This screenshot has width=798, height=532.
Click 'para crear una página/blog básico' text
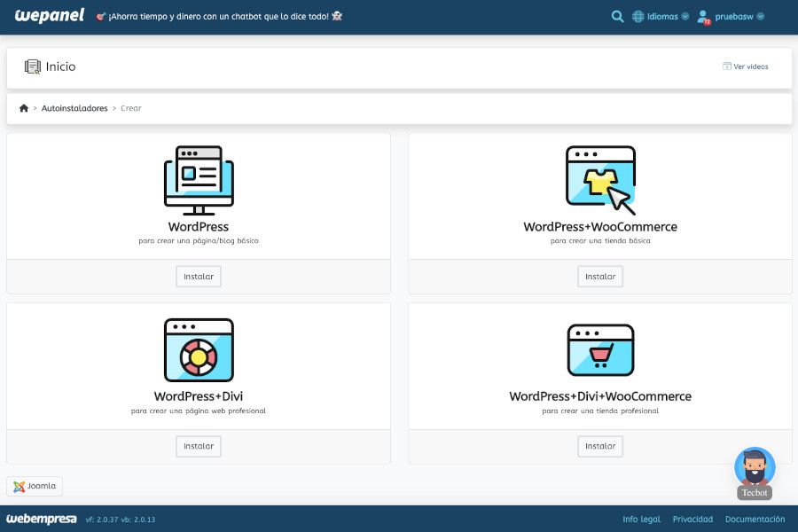[199, 241]
